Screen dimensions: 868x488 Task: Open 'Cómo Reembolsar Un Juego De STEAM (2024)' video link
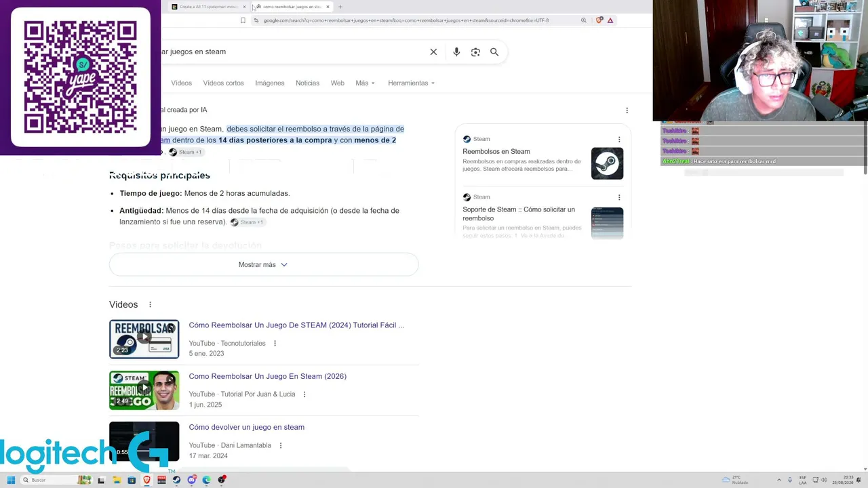[x=296, y=325]
